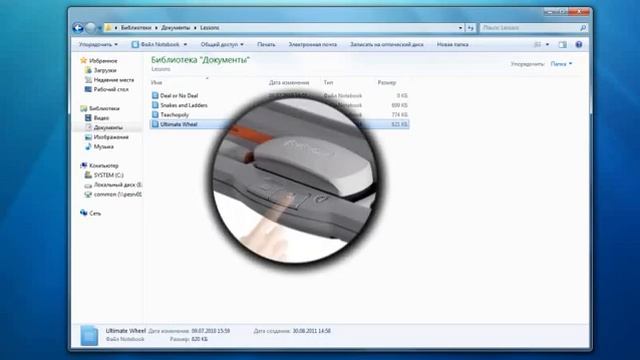Change the view using the views icon

point(538,44)
